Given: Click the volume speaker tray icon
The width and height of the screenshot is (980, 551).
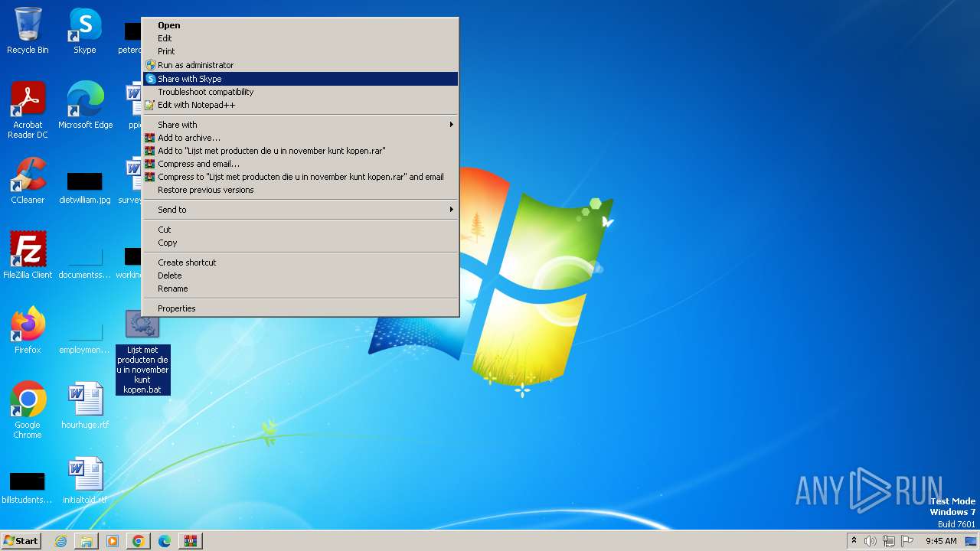Looking at the screenshot, I should click(x=871, y=541).
